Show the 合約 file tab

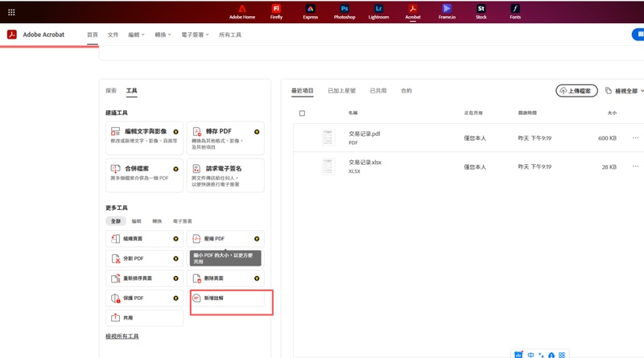pyautogui.click(x=407, y=91)
